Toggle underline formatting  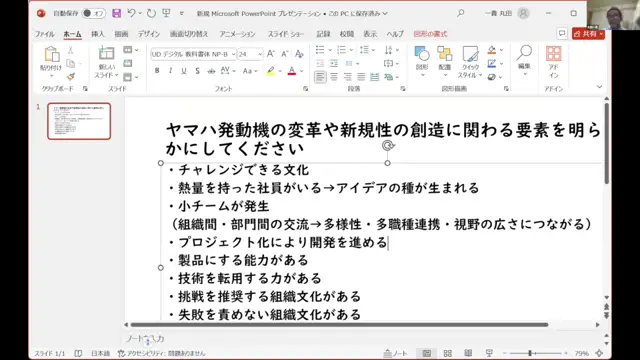point(184,71)
